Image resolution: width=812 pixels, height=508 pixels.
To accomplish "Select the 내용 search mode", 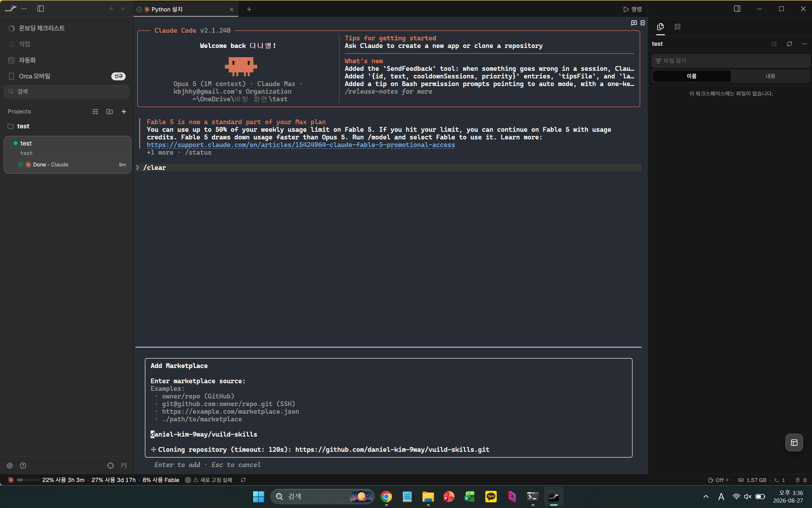I will [770, 76].
